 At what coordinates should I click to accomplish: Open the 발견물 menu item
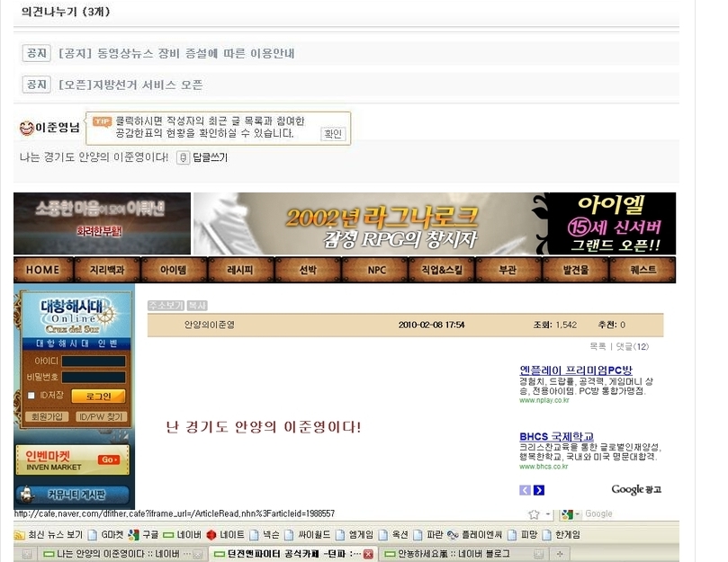tap(576, 270)
